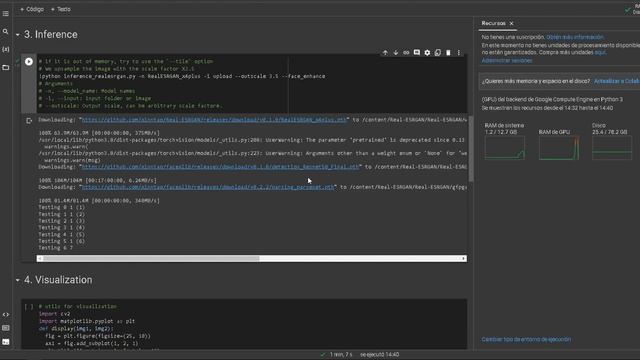Mirror cell in tab icon
The image size is (640, 360).
[438, 53]
